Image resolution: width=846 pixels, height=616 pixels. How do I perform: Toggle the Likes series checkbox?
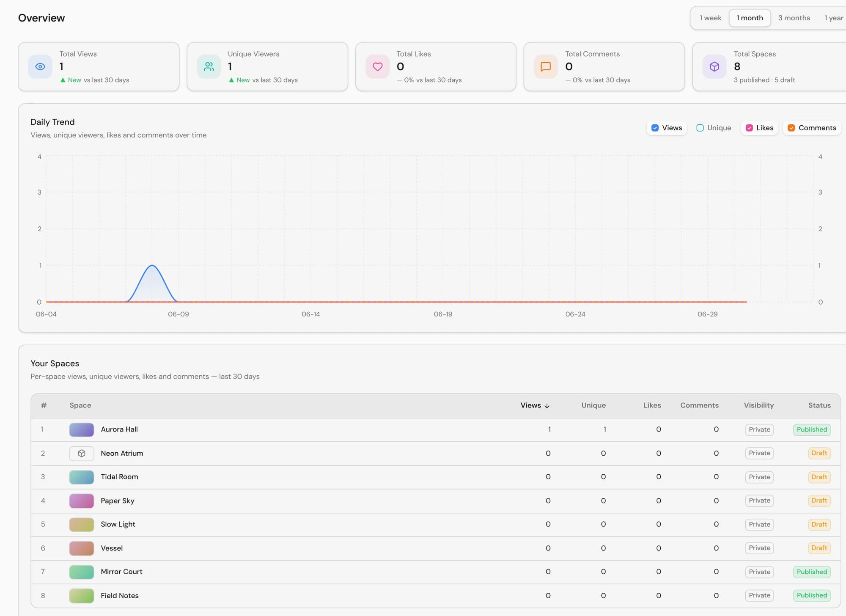(x=749, y=128)
